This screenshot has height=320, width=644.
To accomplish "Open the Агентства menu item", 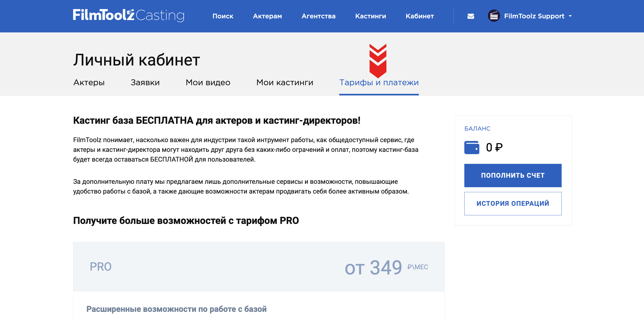I will coord(318,16).
